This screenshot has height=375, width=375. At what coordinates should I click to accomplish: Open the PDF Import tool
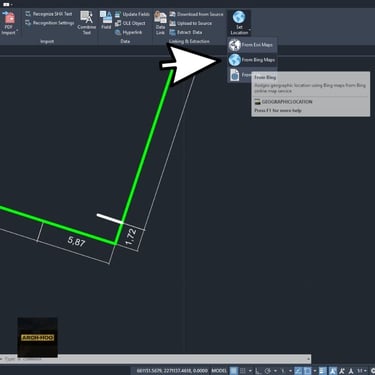(9, 23)
